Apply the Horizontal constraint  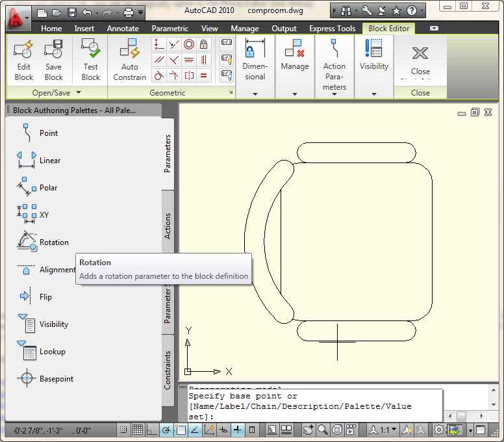(x=189, y=60)
